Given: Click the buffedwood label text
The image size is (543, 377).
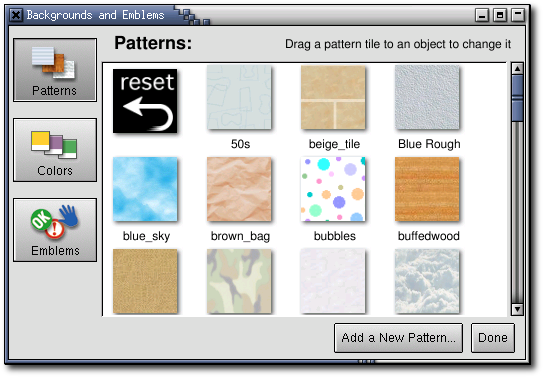Looking at the screenshot, I should click(429, 236).
